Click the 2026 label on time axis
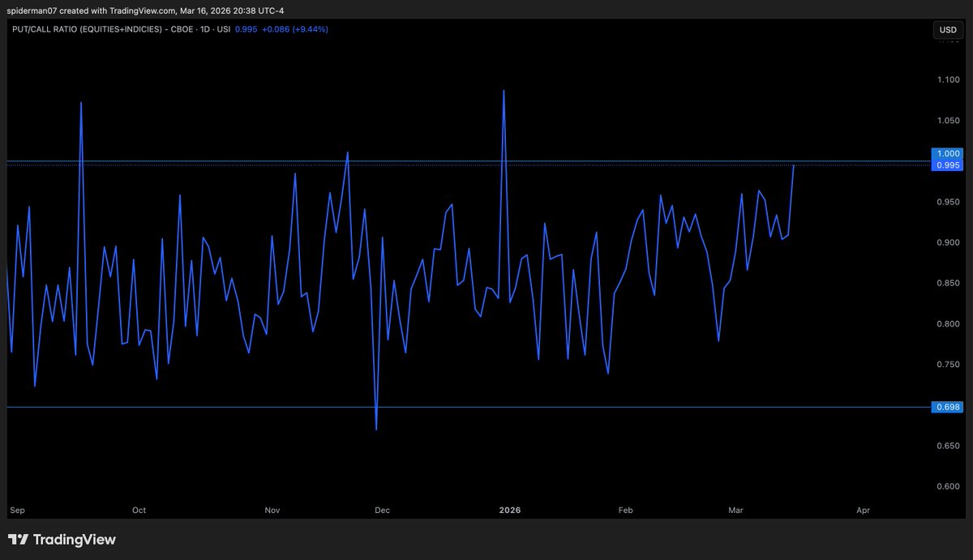This screenshot has height=560, width=973. tap(510, 511)
